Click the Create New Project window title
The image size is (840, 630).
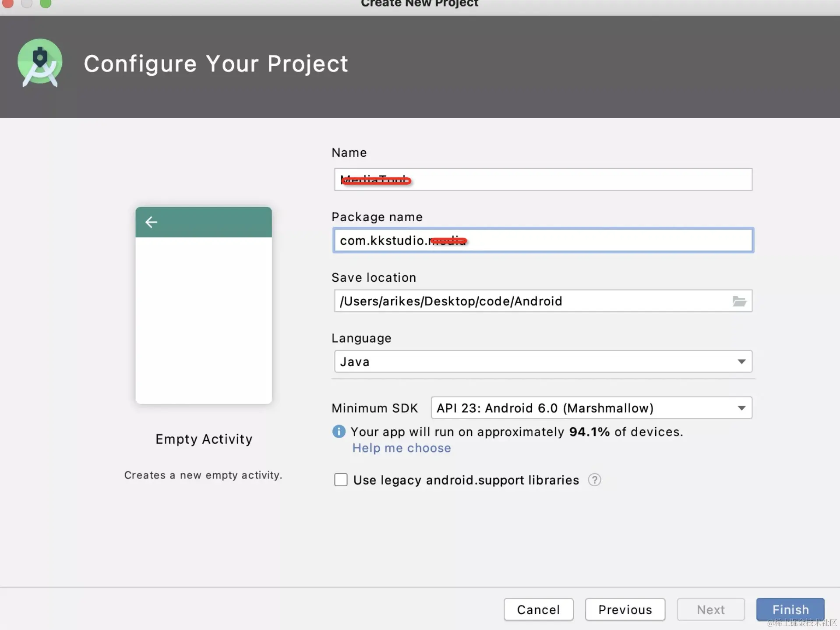pyautogui.click(x=419, y=4)
